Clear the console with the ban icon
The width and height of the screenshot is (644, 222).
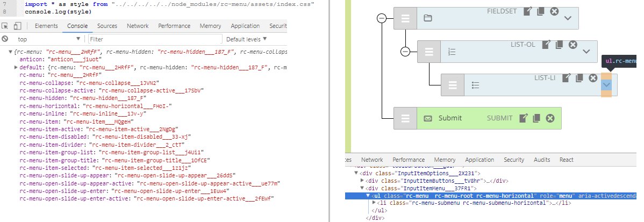click(x=5, y=39)
